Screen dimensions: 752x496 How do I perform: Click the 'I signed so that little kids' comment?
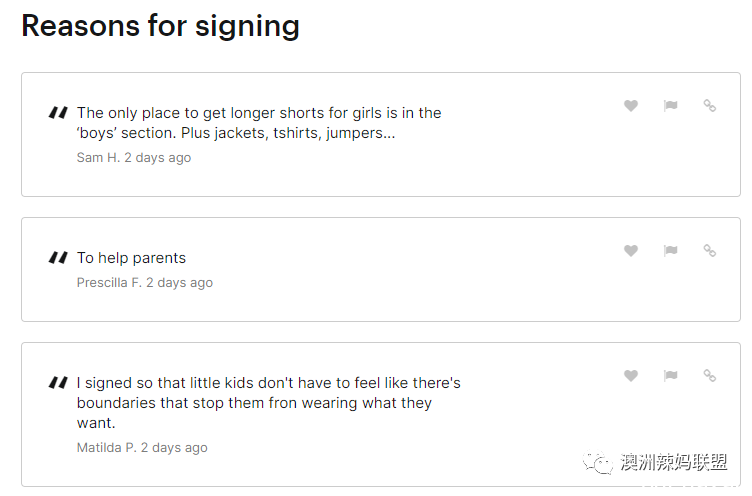click(269, 403)
